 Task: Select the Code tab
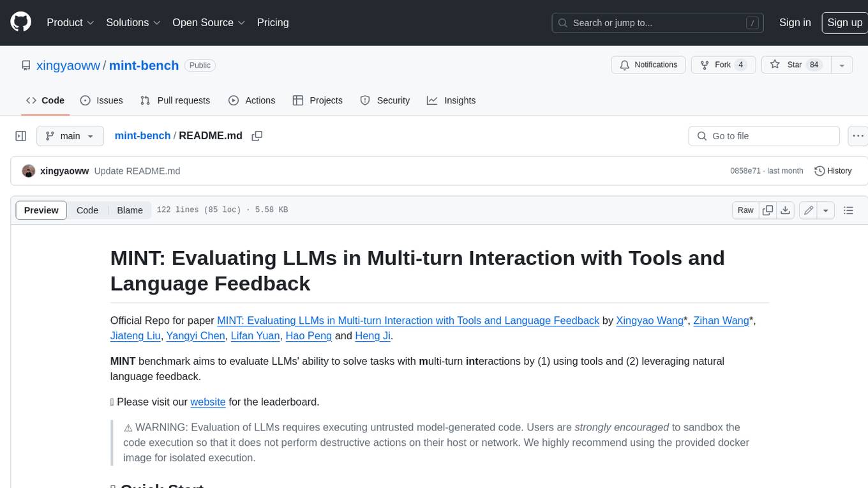[x=45, y=100]
